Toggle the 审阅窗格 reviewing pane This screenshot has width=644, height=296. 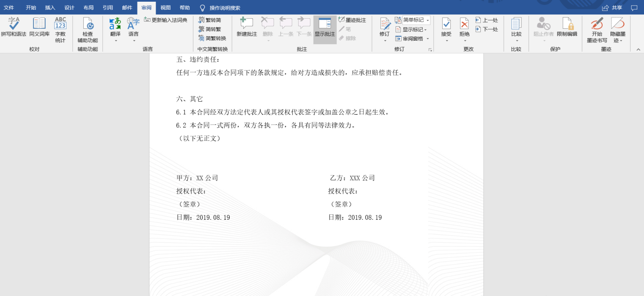pyautogui.click(x=413, y=39)
